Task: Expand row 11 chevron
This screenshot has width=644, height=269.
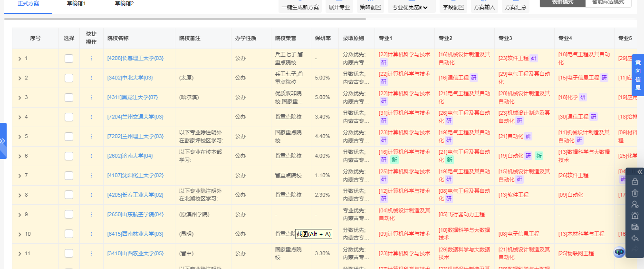Action: coord(19,254)
